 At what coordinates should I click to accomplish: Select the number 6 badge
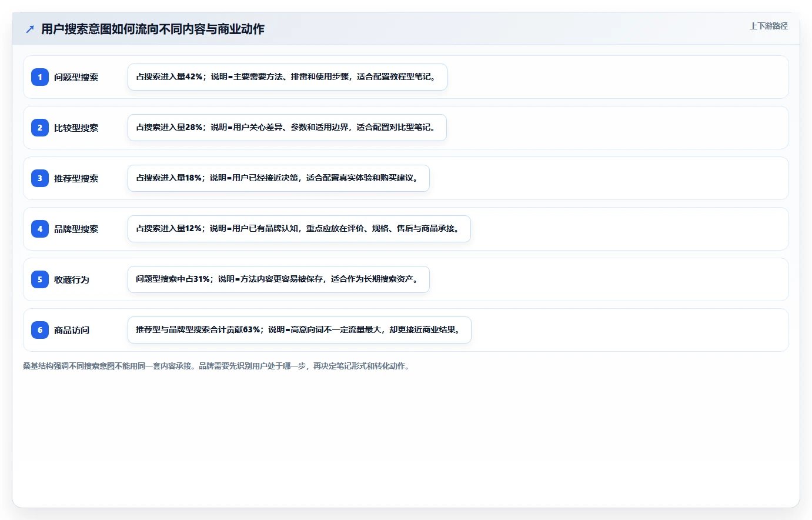click(x=40, y=330)
